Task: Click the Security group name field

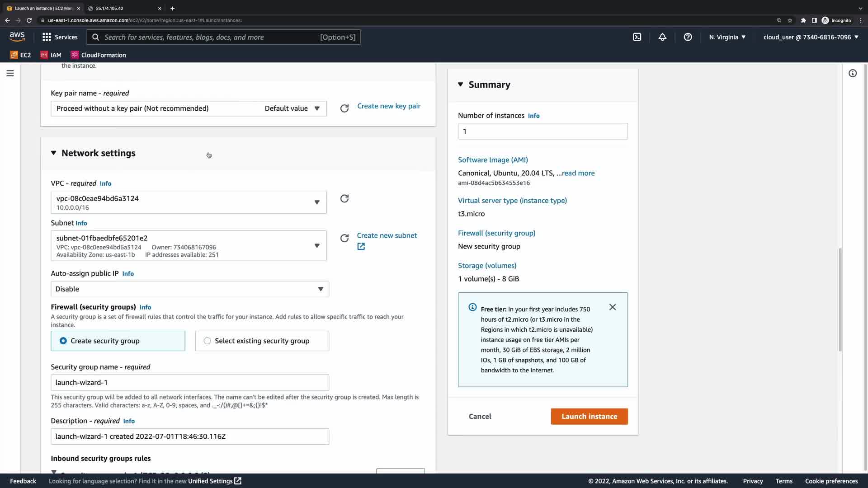Action: coord(190,383)
